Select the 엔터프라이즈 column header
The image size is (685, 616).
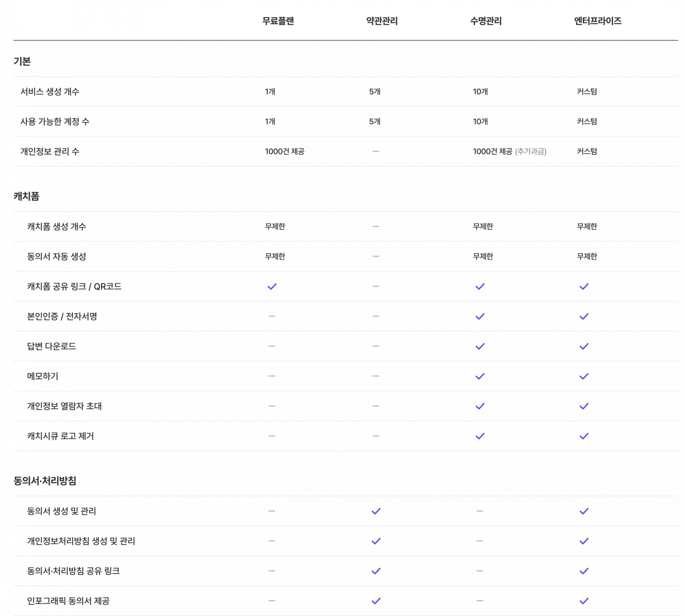click(x=598, y=21)
